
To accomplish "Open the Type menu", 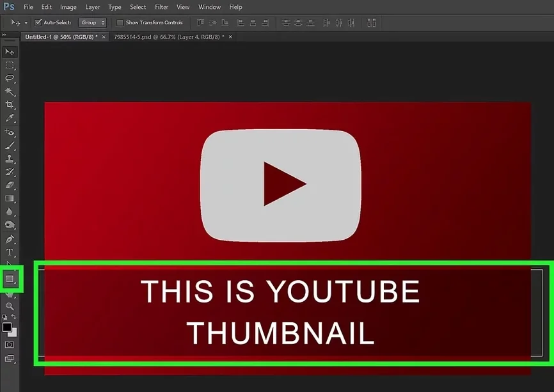I will point(115,7).
